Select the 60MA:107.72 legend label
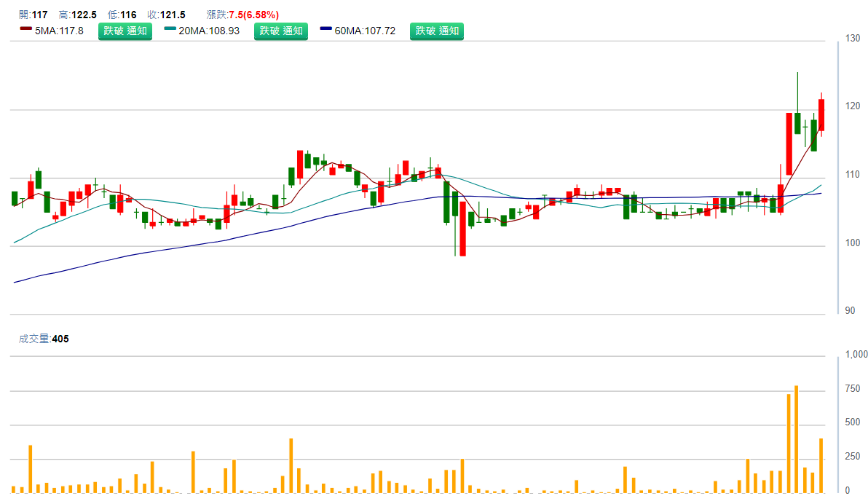868x504 pixels. point(365,31)
